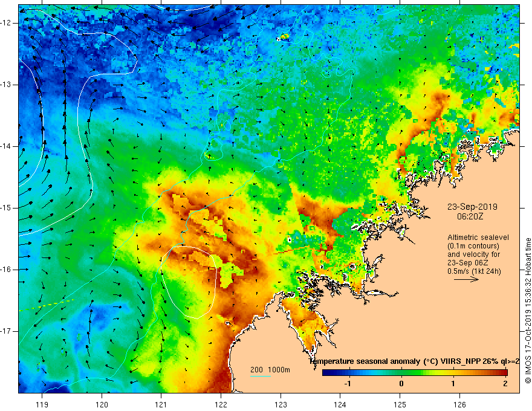Click inside the white closed sea-level contour
532x411 pixels.
coord(188,282)
